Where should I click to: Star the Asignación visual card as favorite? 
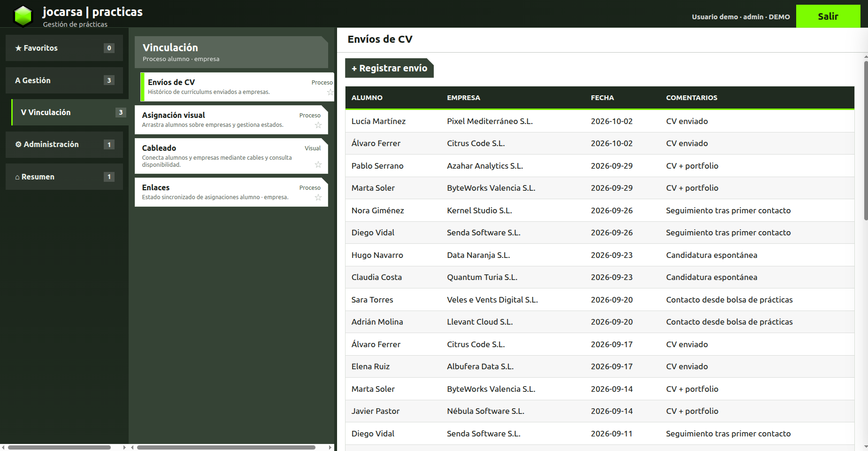[318, 125]
